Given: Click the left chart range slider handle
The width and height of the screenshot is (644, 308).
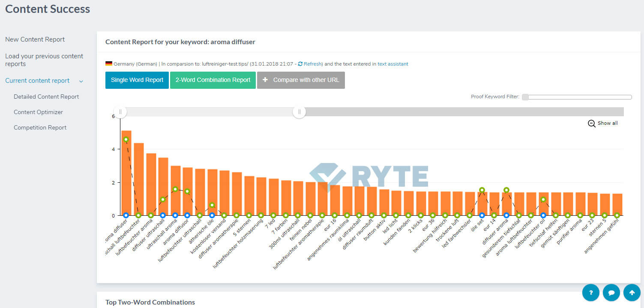Looking at the screenshot, I should 120,112.
